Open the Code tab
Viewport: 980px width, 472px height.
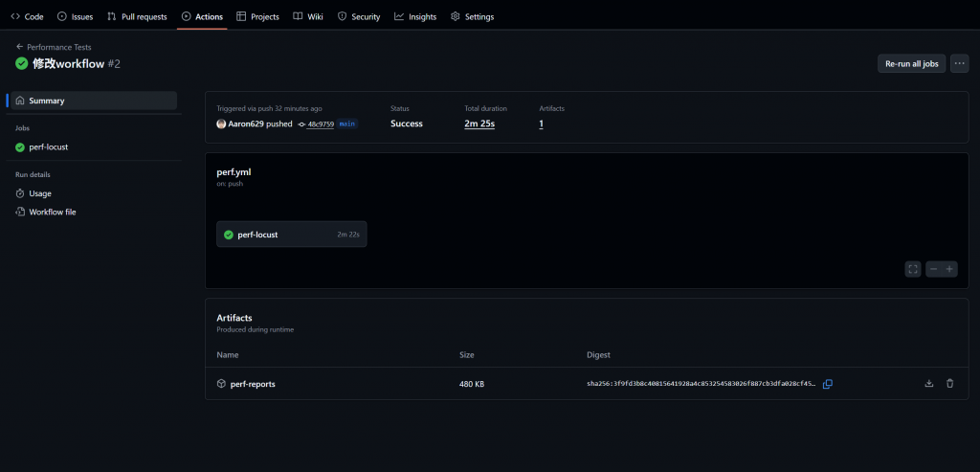tap(27, 17)
